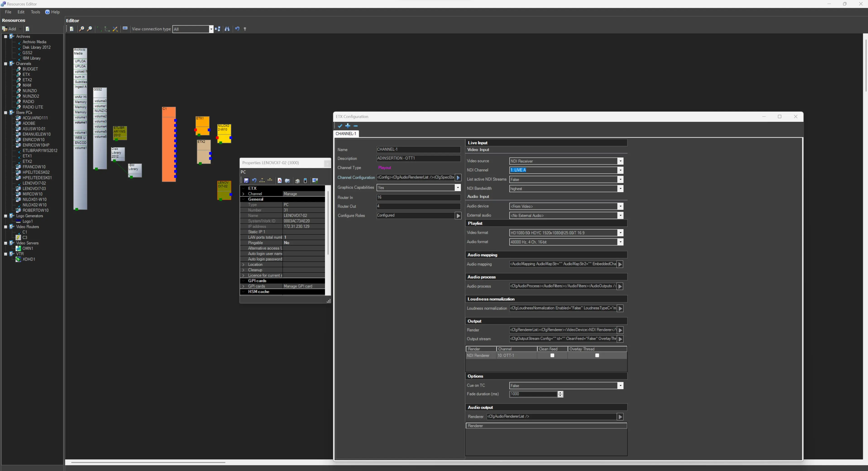Collapse the Channels tree node
This screenshot has height=471, width=868.
6,64
